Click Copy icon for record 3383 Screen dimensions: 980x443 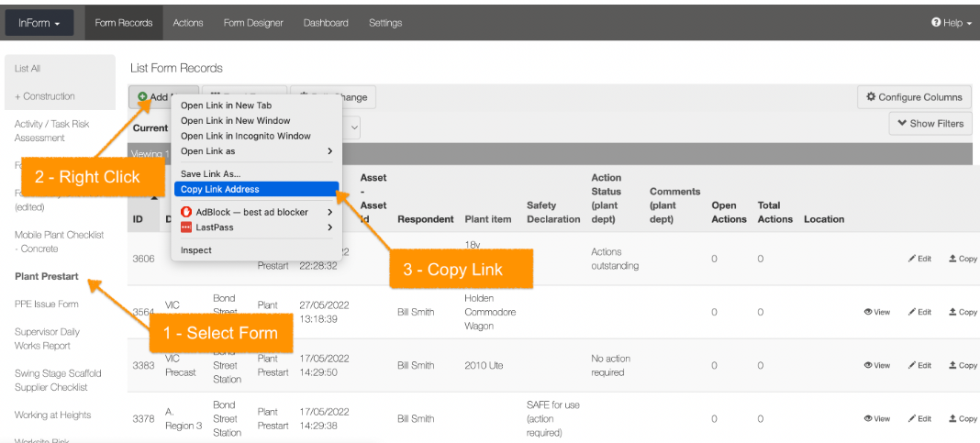[x=953, y=365]
